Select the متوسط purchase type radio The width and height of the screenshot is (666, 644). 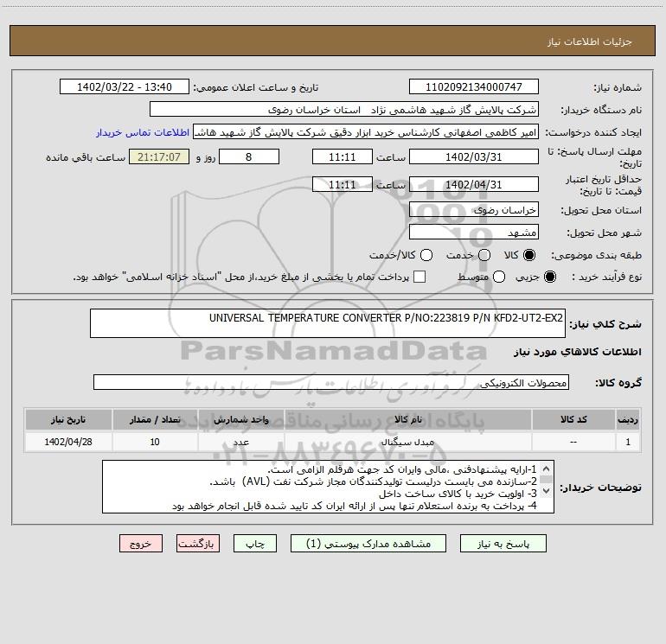[499, 277]
